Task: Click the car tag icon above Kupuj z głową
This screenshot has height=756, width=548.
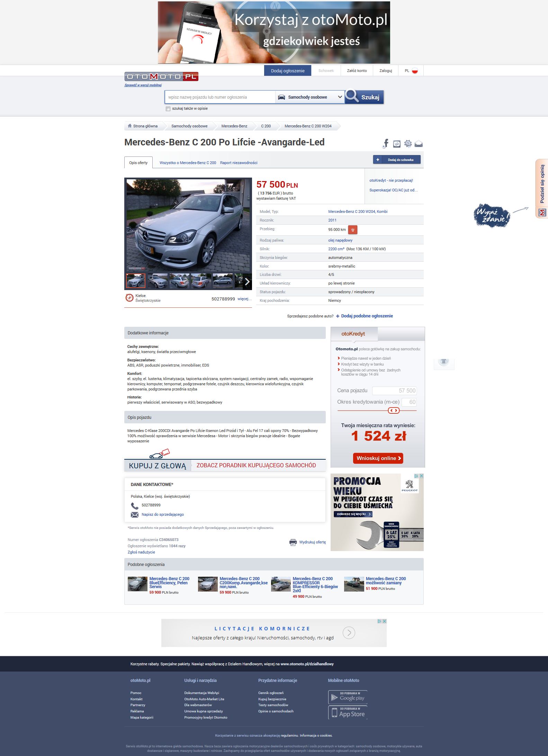Action: coord(160,454)
